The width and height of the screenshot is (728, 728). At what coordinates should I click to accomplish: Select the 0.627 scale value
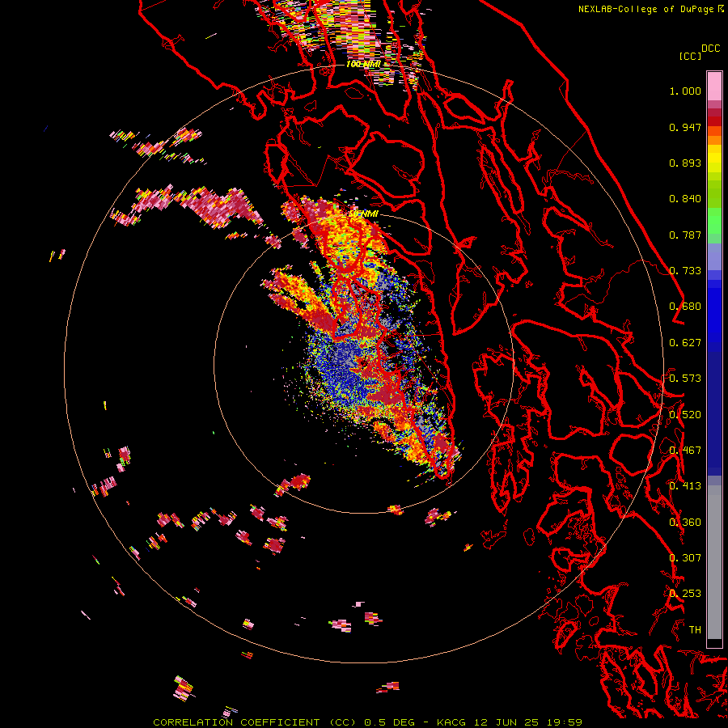[685, 343]
